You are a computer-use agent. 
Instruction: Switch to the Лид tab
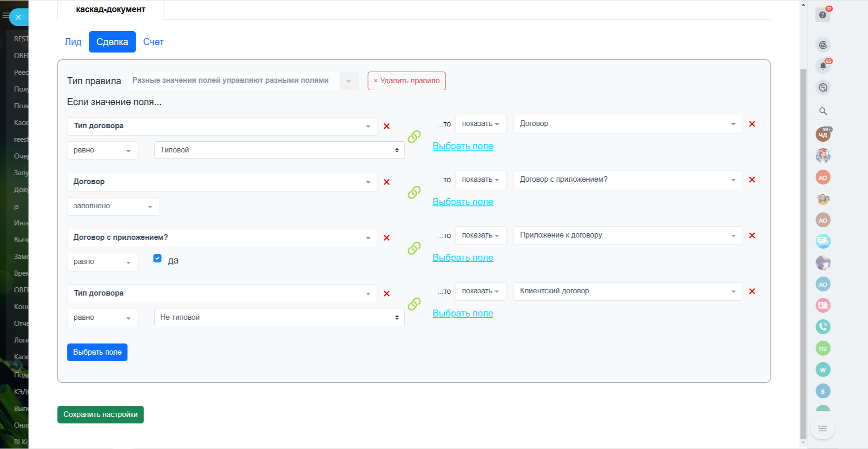pos(73,42)
